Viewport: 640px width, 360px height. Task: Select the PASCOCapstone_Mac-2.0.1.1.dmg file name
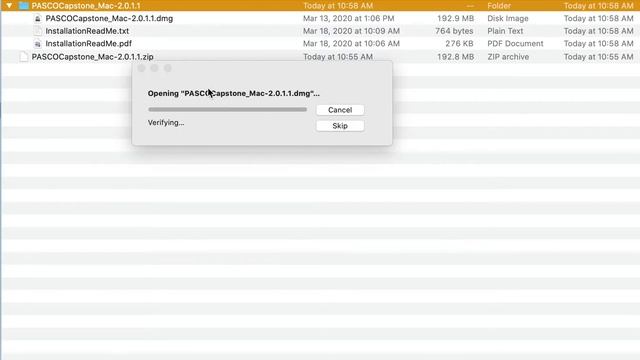click(109, 18)
